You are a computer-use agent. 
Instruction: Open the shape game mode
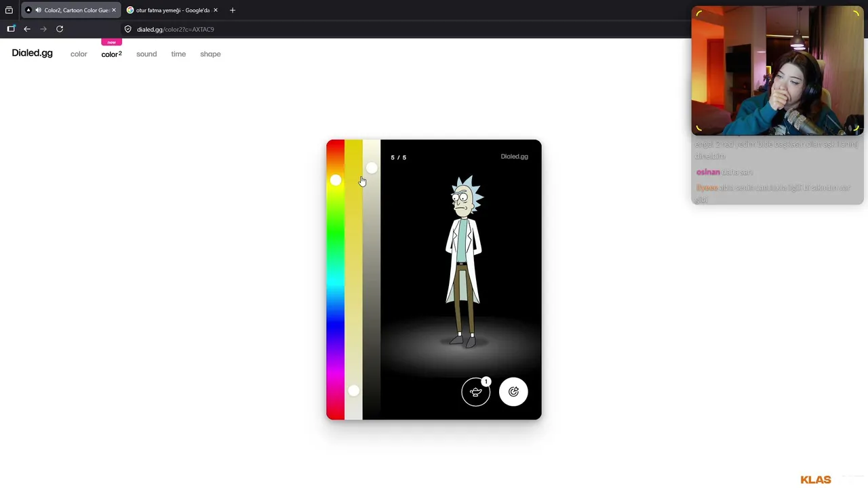click(x=210, y=54)
